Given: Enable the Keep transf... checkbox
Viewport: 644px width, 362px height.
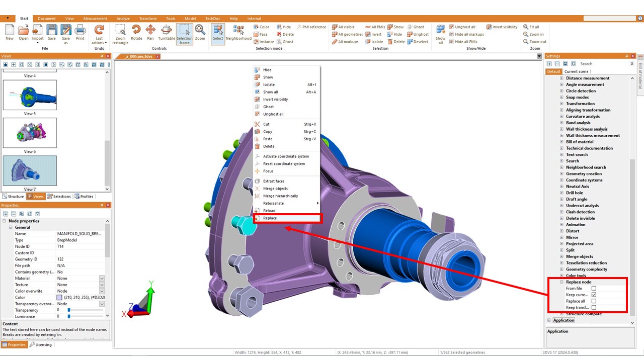Looking at the screenshot, I should 594,308.
